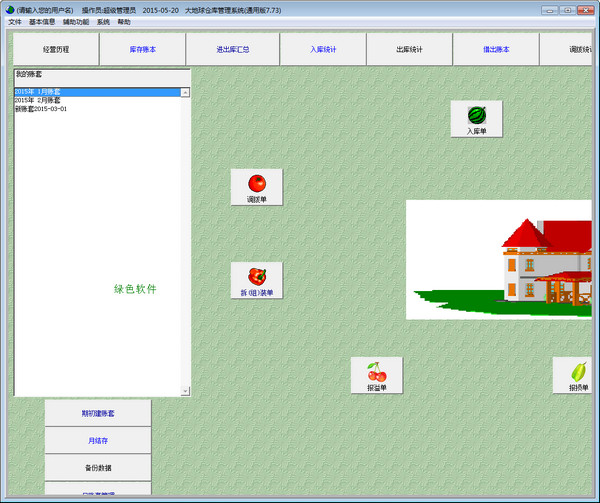600x503 pixels.
Task: Open 借出账本 report
Action: (x=496, y=49)
